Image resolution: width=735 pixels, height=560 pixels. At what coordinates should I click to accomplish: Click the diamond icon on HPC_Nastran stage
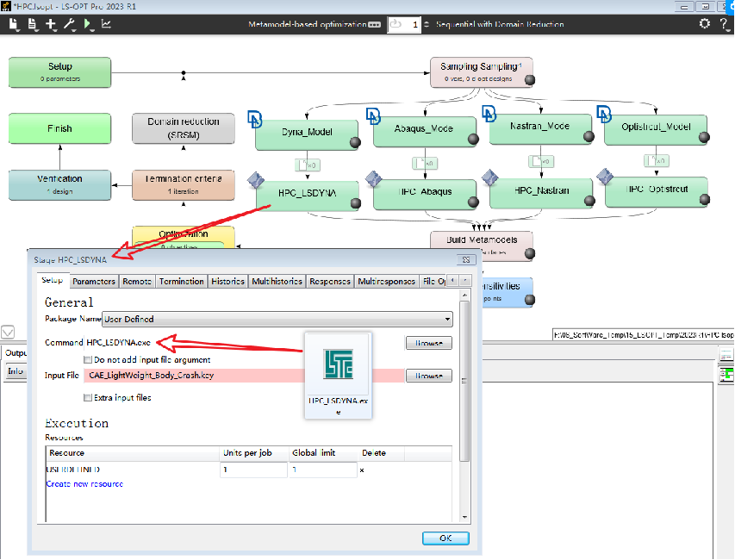click(489, 177)
